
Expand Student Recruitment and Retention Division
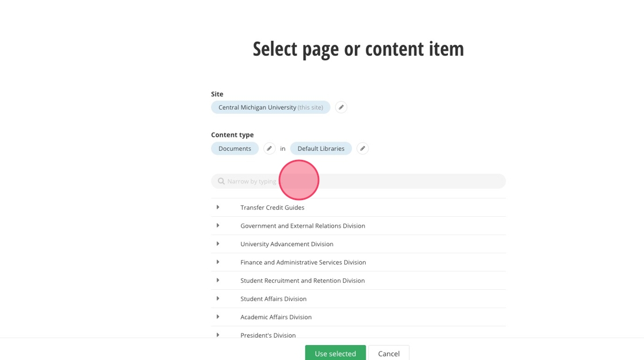point(218,281)
